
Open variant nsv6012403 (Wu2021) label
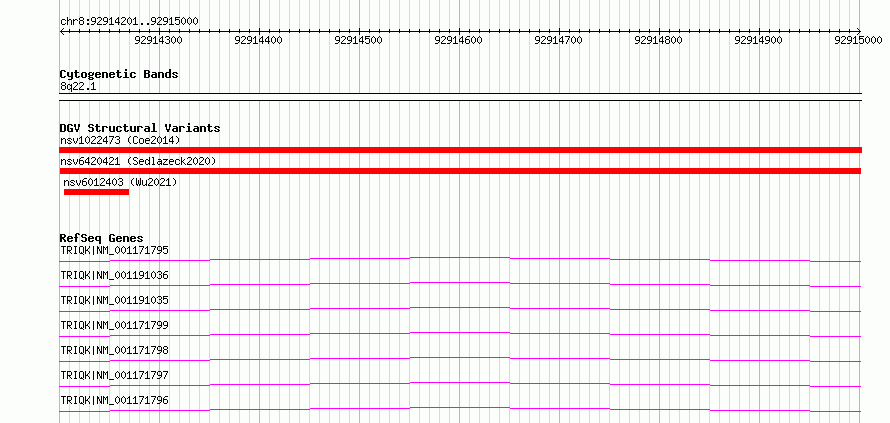pos(120,182)
